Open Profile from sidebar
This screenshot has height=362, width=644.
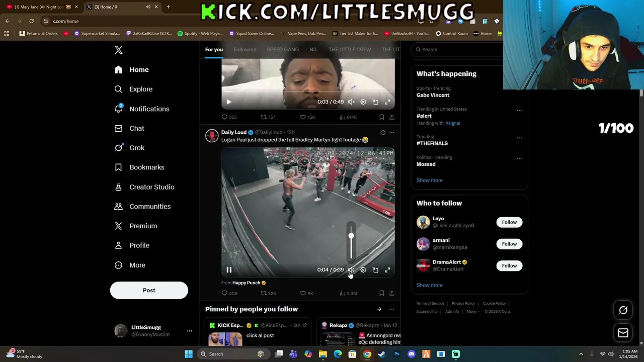click(x=132, y=245)
